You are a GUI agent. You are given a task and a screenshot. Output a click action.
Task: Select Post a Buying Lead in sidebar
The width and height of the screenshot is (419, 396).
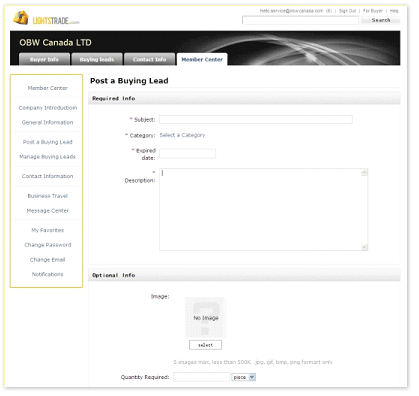click(47, 142)
